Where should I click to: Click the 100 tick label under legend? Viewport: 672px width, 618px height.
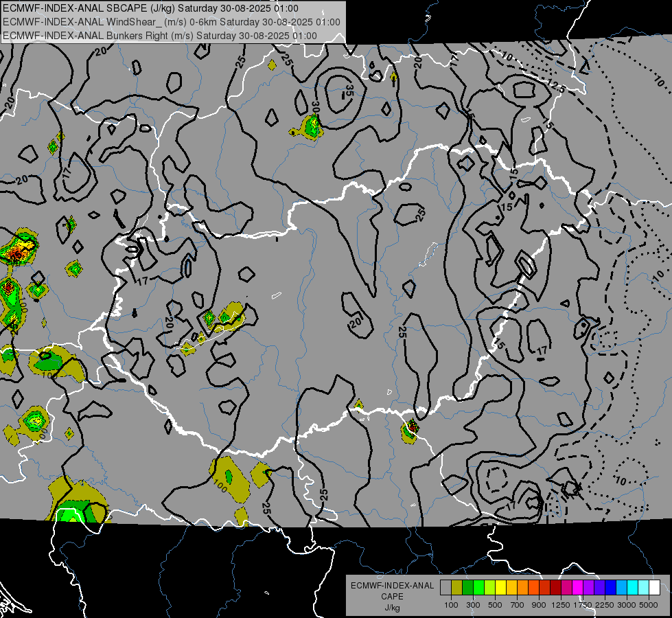coord(451,605)
